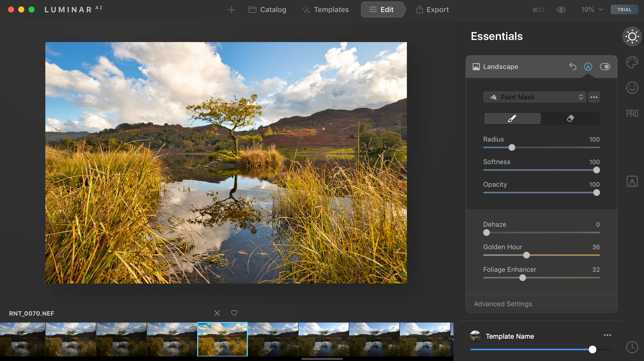Image resolution: width=644 pixels, height=361 pixels.
Task: Open the mask options three-dots menu
Action: coord(594,97)
